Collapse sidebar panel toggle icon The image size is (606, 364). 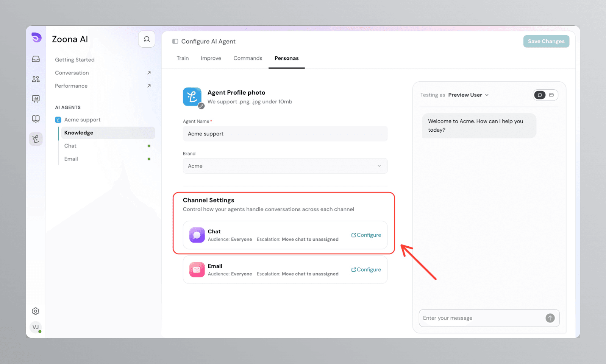coord(175,42)
